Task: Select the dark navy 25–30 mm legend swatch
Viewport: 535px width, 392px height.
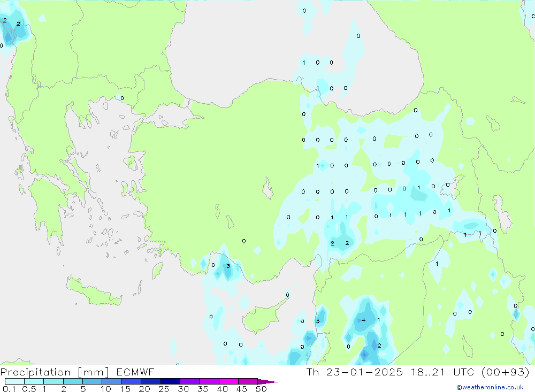Action: pos(170,381)
